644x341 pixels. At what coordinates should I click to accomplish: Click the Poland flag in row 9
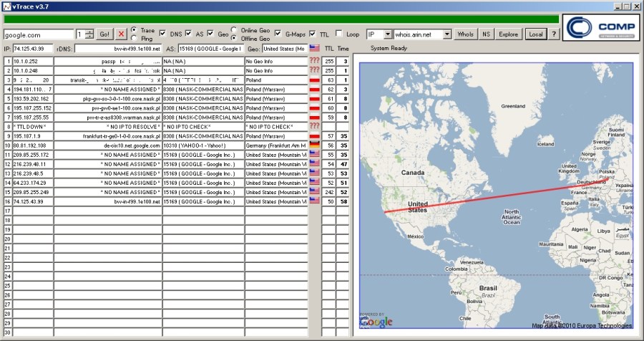click(x=315, y=135)
